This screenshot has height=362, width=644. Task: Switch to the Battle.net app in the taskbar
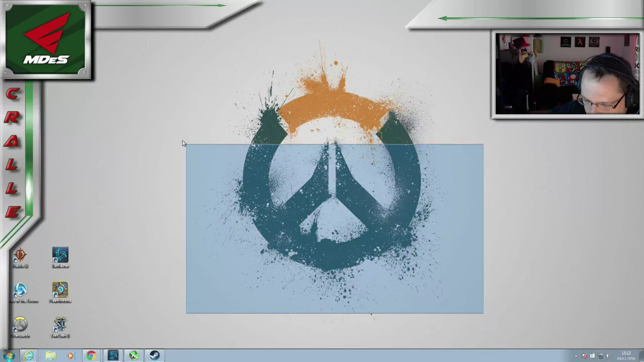point(113,356)
